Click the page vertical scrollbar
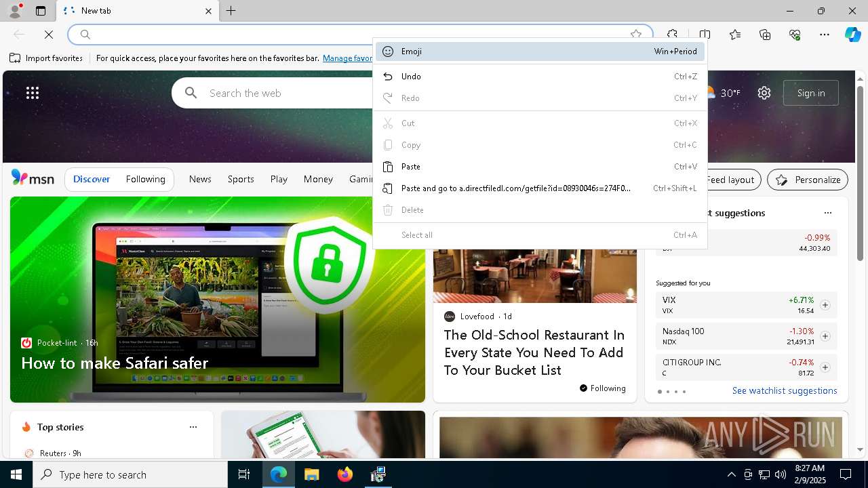Viewport: 868px width, 488px height. point(860,173)
